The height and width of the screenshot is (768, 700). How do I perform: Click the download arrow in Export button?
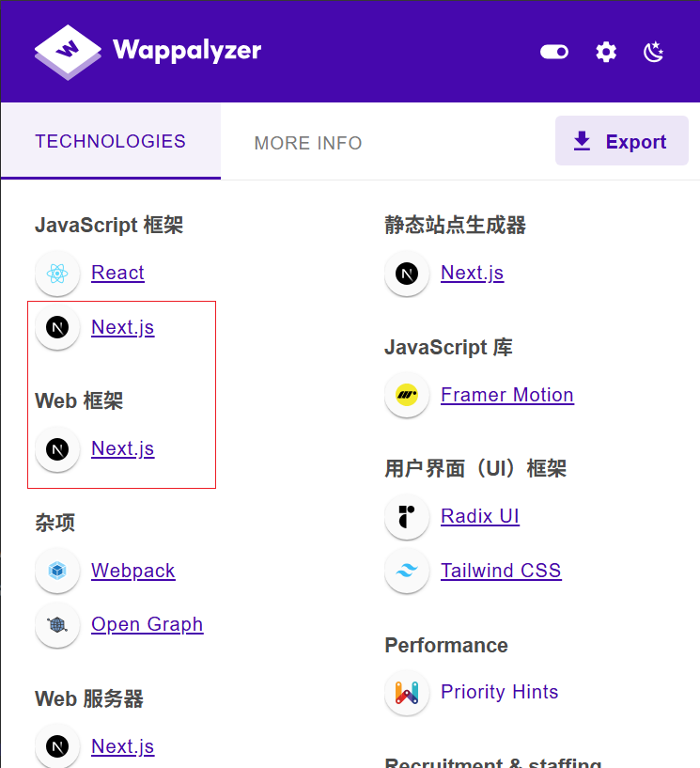click(x=582, y=141)
